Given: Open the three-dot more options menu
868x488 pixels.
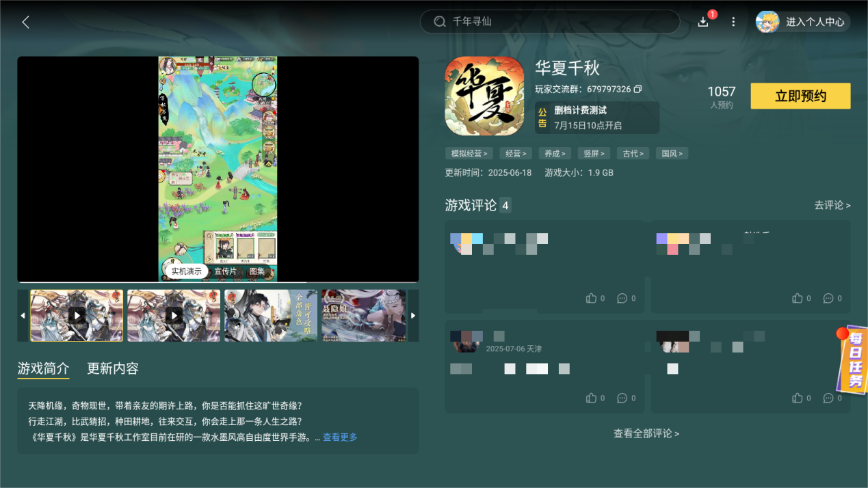Looking at the screenshot, I should coord(733,21).
